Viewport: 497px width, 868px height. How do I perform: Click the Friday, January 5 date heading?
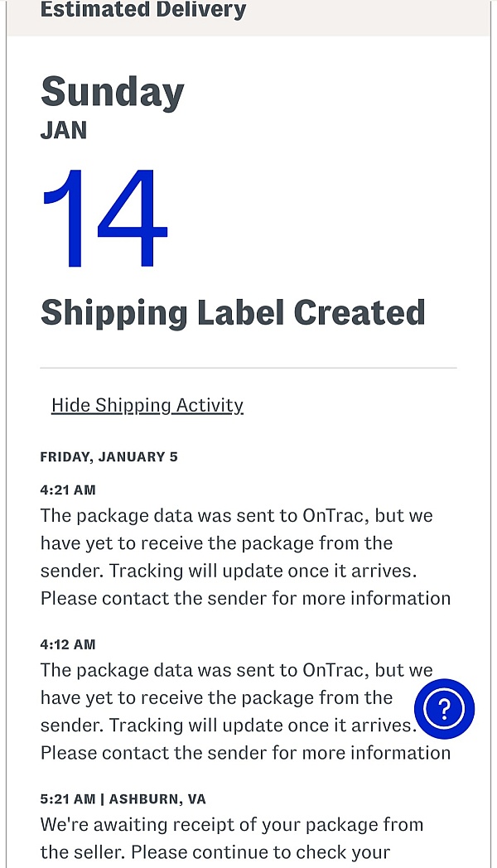point(109,456)
